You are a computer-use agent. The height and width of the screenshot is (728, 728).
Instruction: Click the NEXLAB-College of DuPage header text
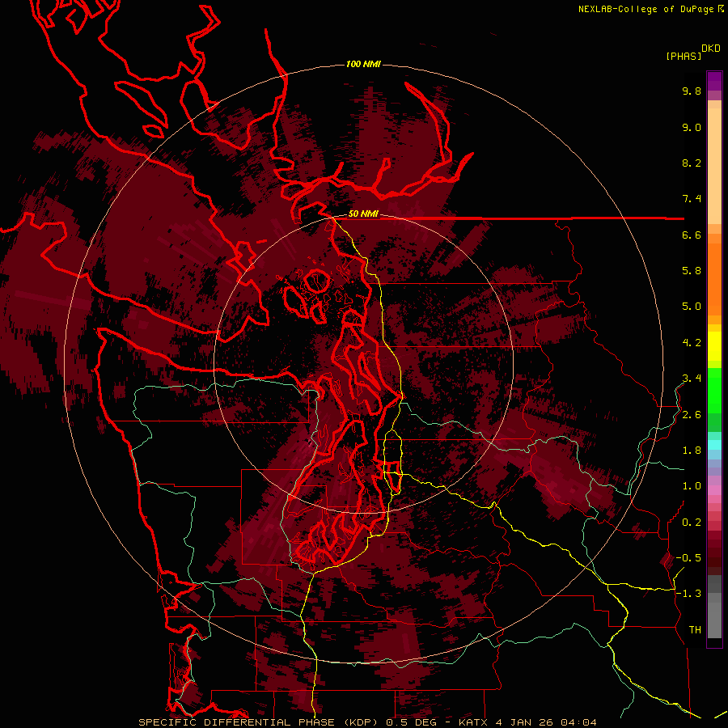(x=645, y=9)
